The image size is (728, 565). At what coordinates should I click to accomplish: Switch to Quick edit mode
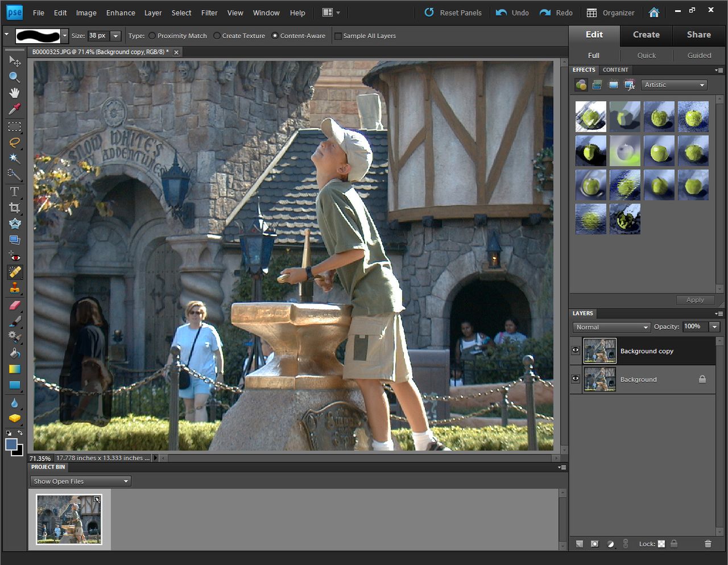[646, 55]
